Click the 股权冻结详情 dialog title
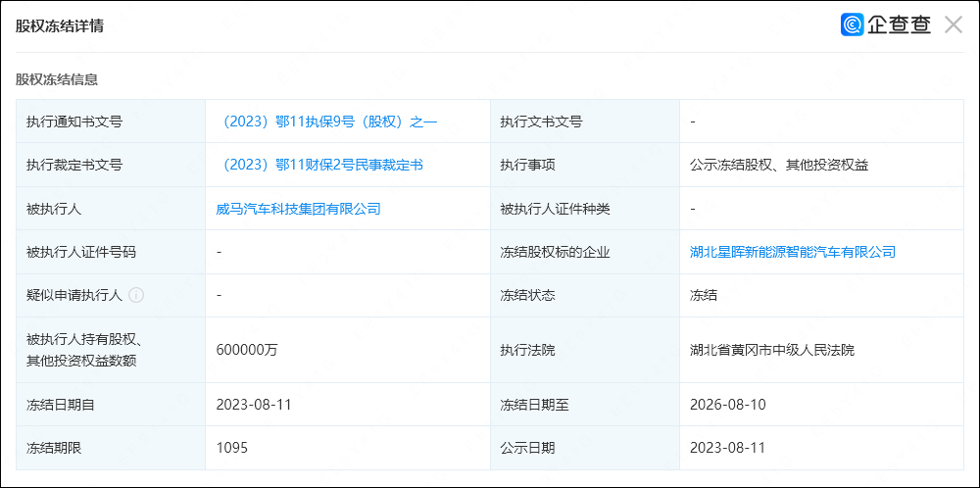980x488 pixels. pyautogui.click(x=60, y=26)
